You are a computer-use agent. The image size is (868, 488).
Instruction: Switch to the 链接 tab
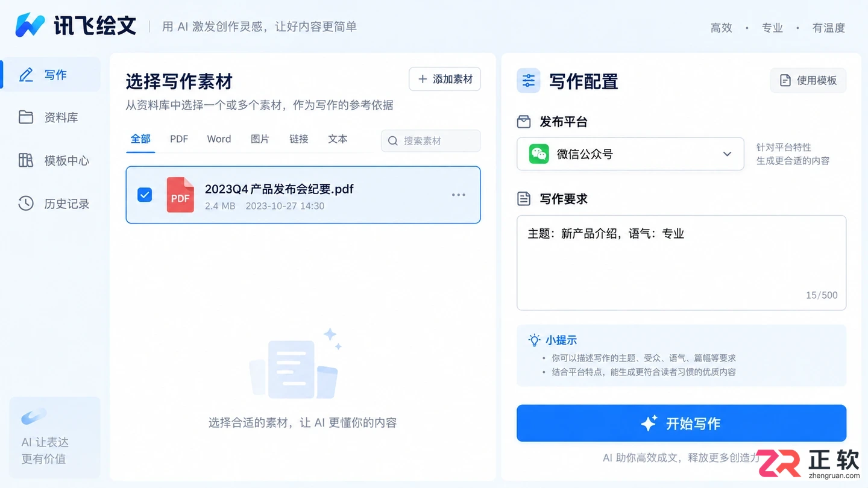(298, 139)
